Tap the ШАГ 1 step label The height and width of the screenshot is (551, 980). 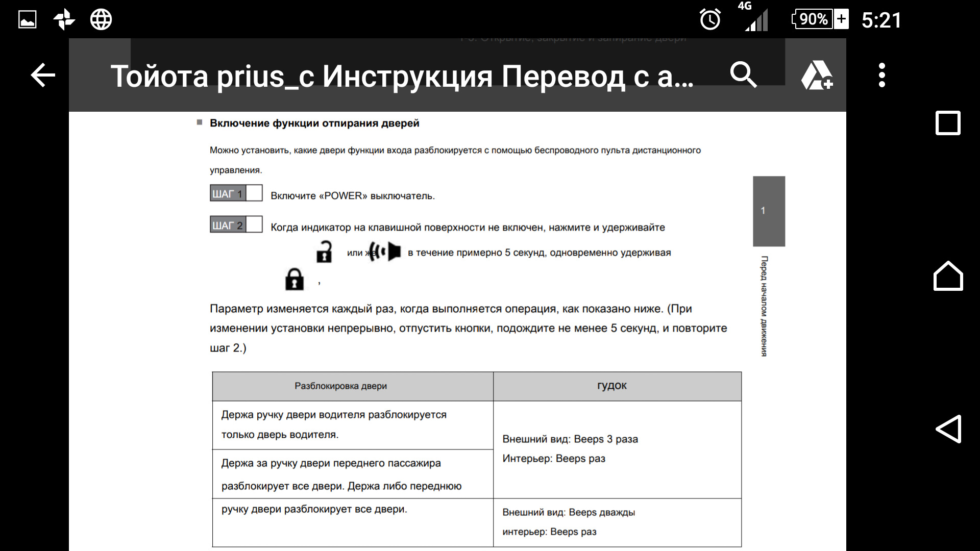point(236,193)
